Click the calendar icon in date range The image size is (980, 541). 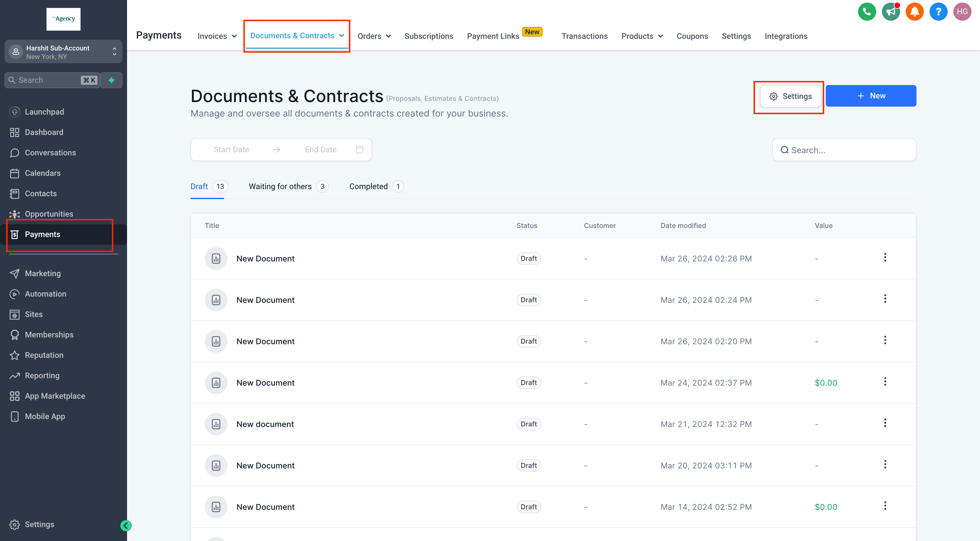(359, 149)
